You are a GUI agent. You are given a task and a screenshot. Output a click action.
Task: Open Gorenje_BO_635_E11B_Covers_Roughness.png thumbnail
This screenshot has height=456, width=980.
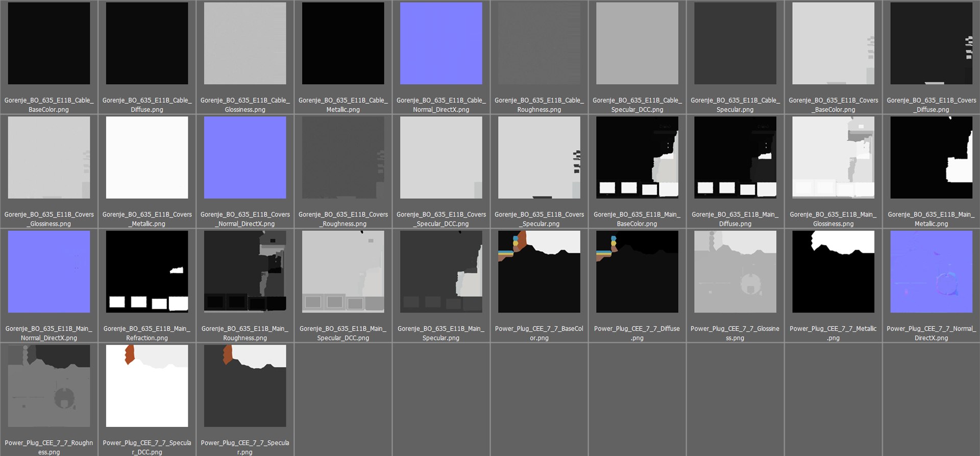coord(343,157)
